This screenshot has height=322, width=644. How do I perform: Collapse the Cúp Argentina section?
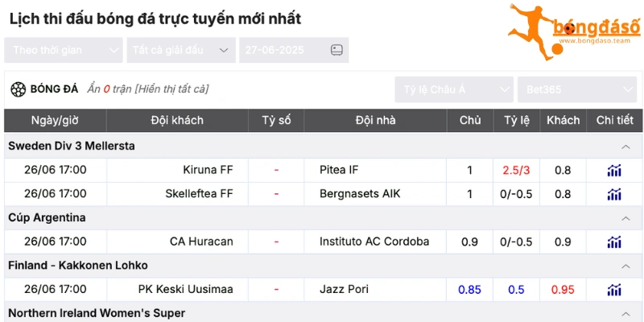pyautogui.click(x=625, y=218)
